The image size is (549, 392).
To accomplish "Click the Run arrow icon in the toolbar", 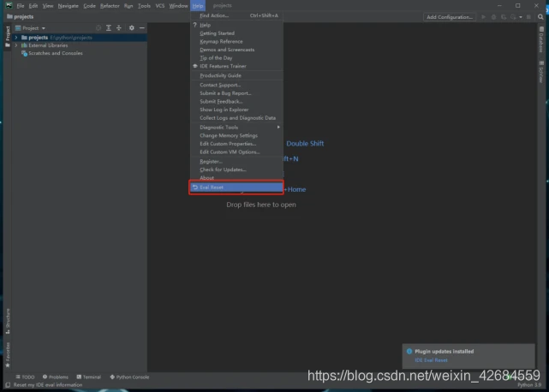I will tap(484, 17).
